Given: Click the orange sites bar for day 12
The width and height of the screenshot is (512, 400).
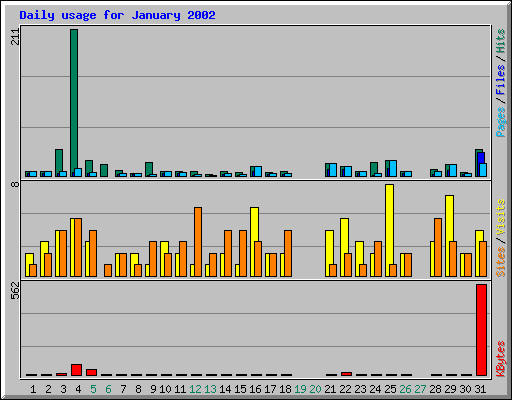Looking at the screenshot, I should coord(198,242).
